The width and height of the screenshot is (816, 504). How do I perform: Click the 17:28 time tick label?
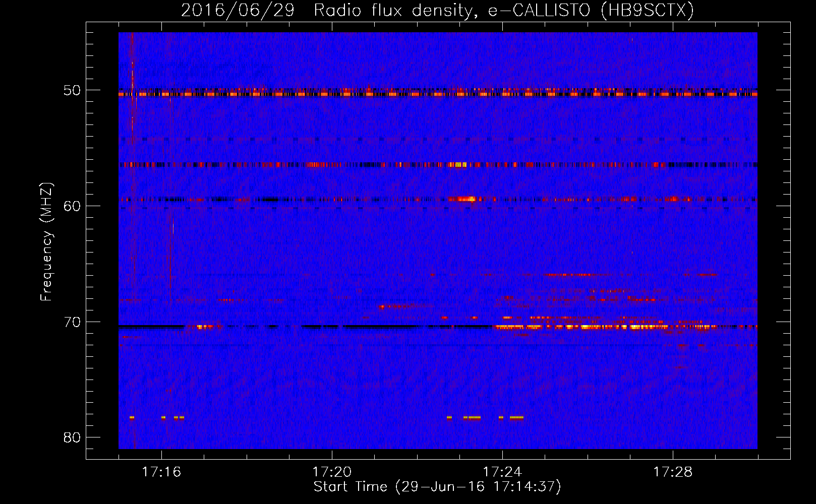click(x=673, y=472)
